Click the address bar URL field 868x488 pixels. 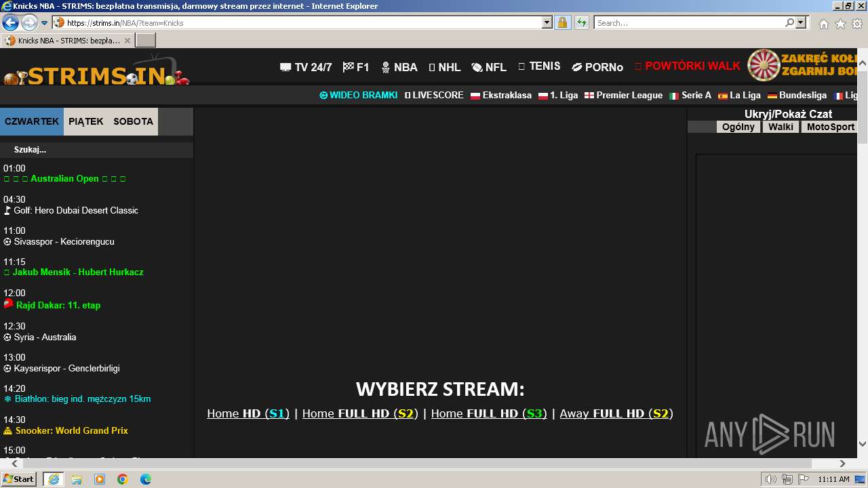[x=297, y=22]
